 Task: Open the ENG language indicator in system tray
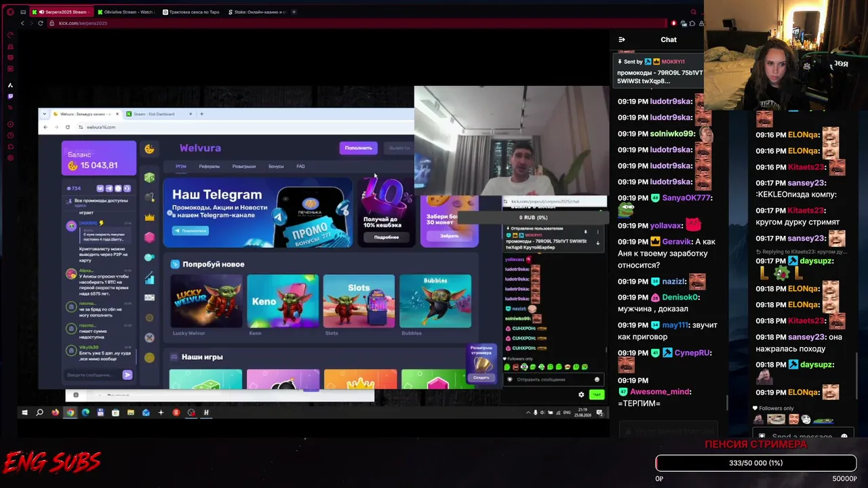pyautogui.click(x=566, y=412)
